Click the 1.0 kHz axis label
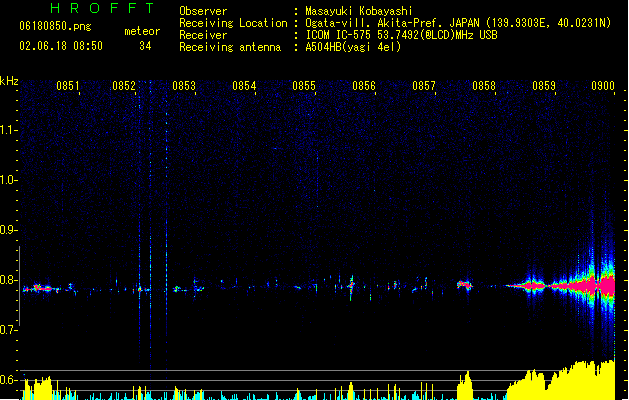 pos(8,180)
